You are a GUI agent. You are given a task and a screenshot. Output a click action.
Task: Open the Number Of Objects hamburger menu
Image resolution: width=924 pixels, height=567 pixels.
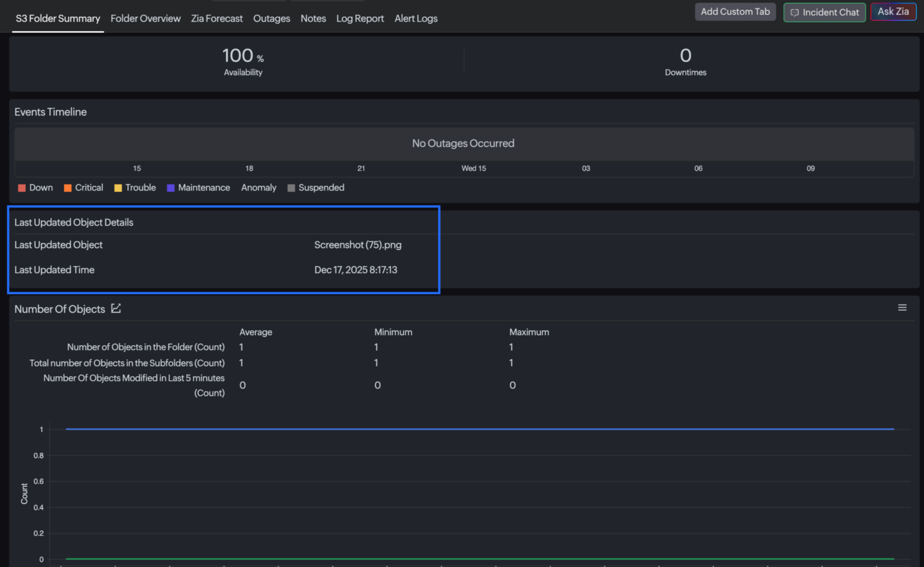(902, 308)
